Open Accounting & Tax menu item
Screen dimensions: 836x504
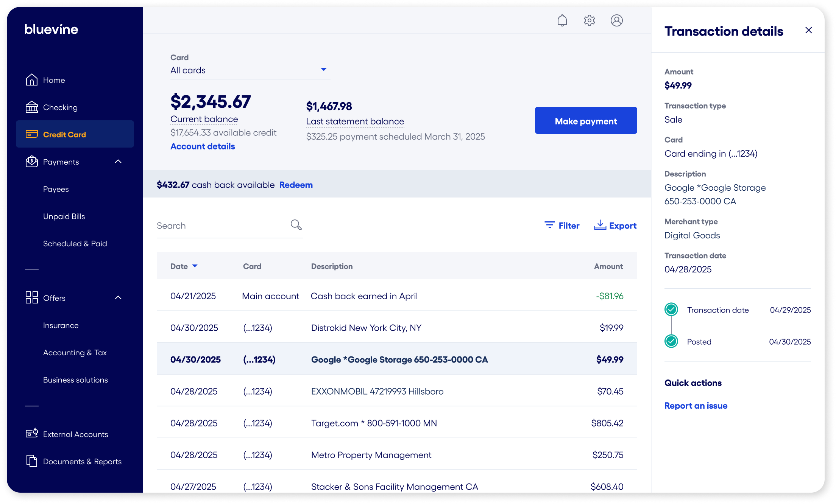click(75, 353)
